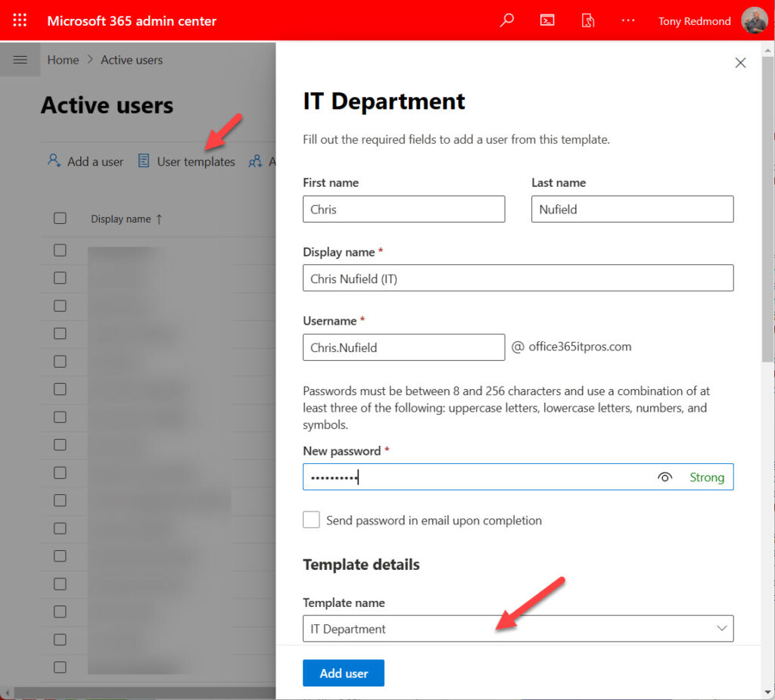775x700 pixels.
Task: Click the Add a user person icon
Action: click(54, 160)
